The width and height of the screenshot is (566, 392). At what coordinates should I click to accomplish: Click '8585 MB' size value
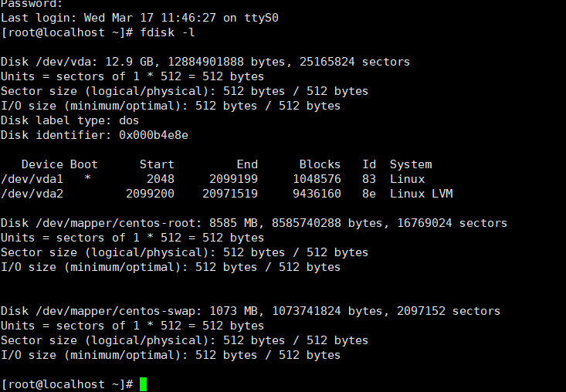(233, 223)
